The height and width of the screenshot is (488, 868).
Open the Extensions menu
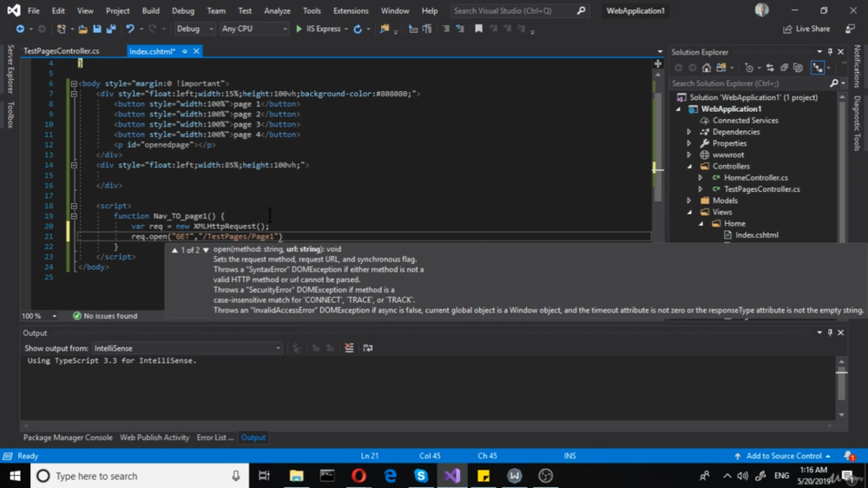[x=351, y=10]
